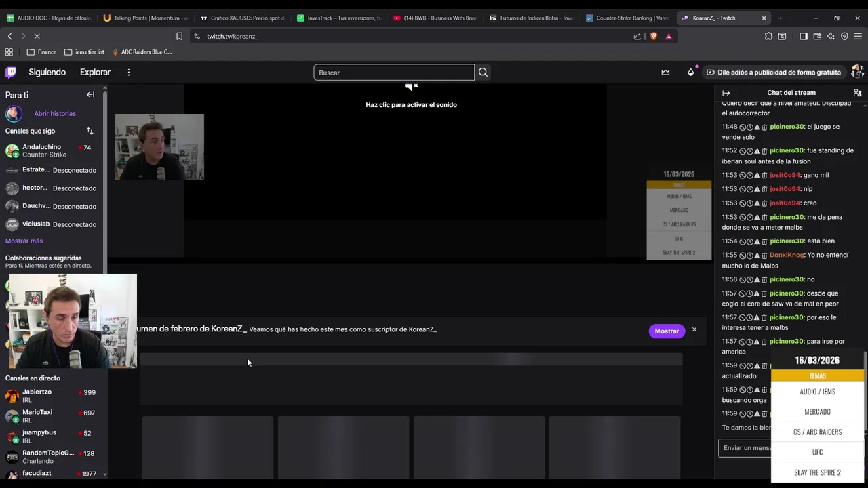Click 'Dile adiós a publicidad de forma gratuita'
The width and height of the screenshot is (868, 488).
tap(774, 73)
